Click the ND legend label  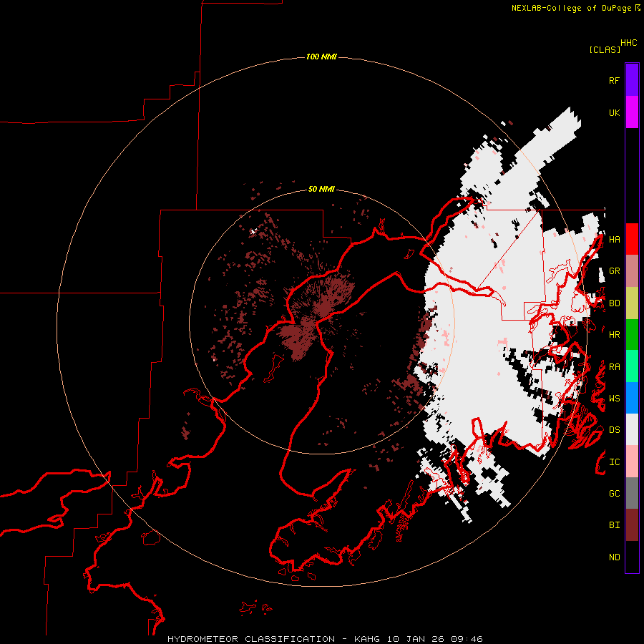click(x=614, y=557)
